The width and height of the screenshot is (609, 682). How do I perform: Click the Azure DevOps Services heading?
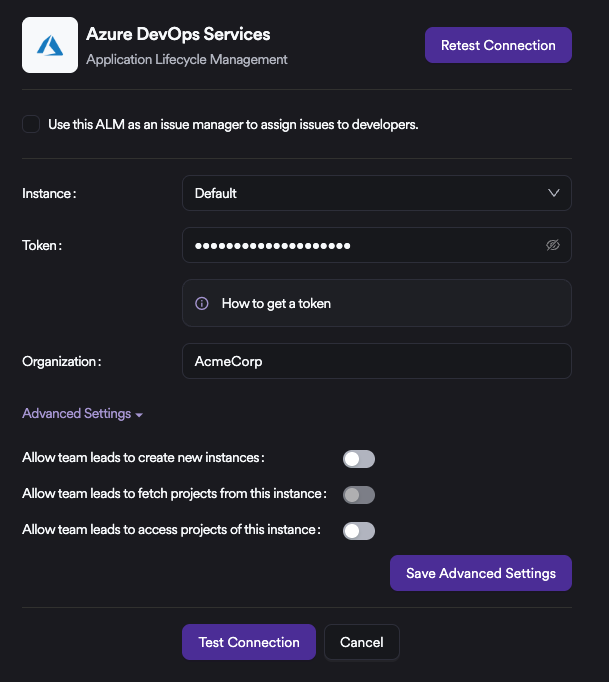[x=178, y=34]
